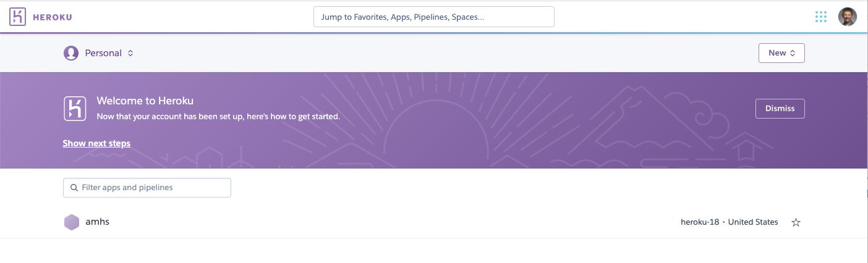
Task: Click the magnifier icon in filter box
Action: click(x=74, y=188)
